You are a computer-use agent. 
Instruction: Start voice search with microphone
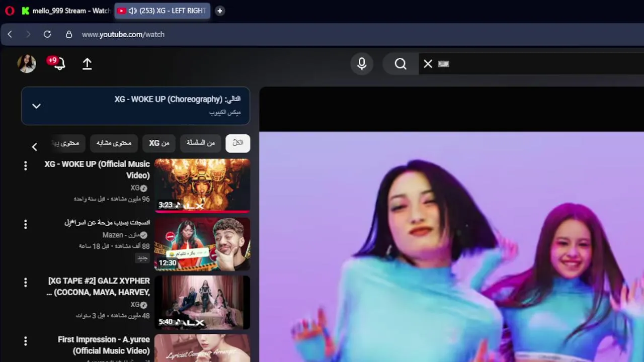point(362,64)
